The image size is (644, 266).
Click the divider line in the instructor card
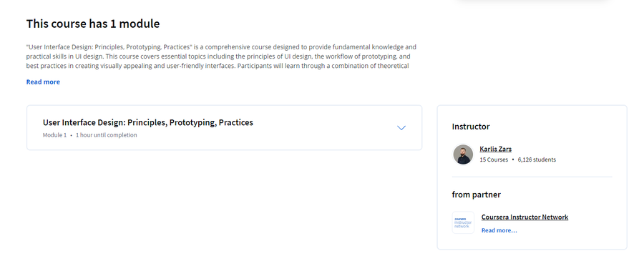click(532, 177)
